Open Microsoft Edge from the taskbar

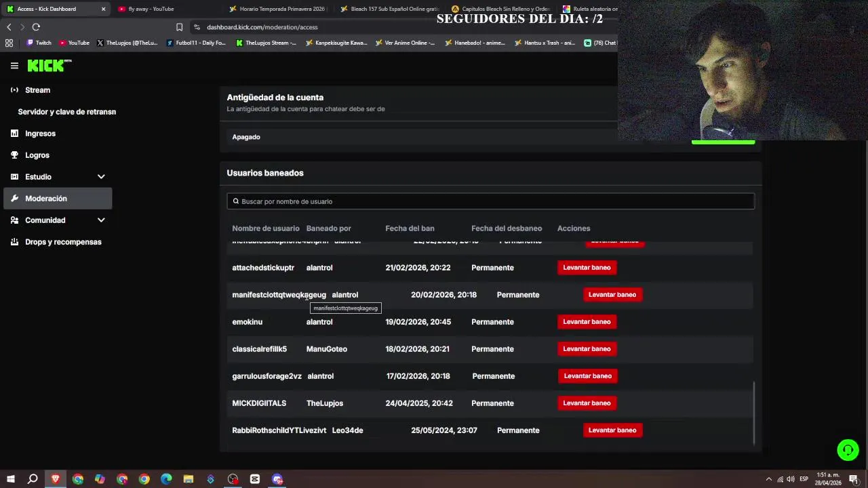(166, 479)
